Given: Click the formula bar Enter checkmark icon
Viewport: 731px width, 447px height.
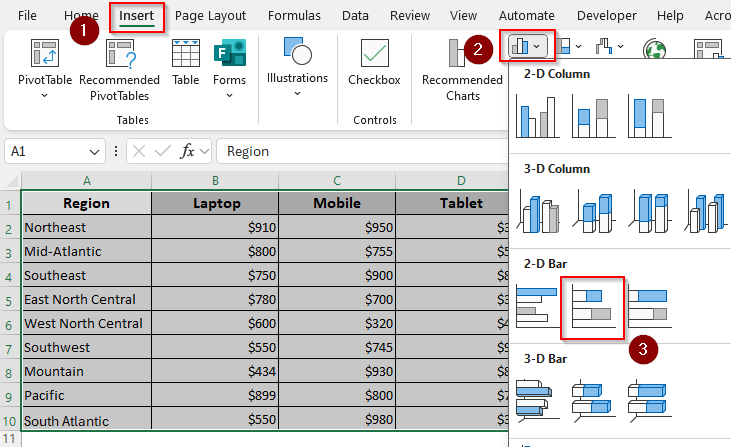Looking at the screenshot, I should (163, 151).
